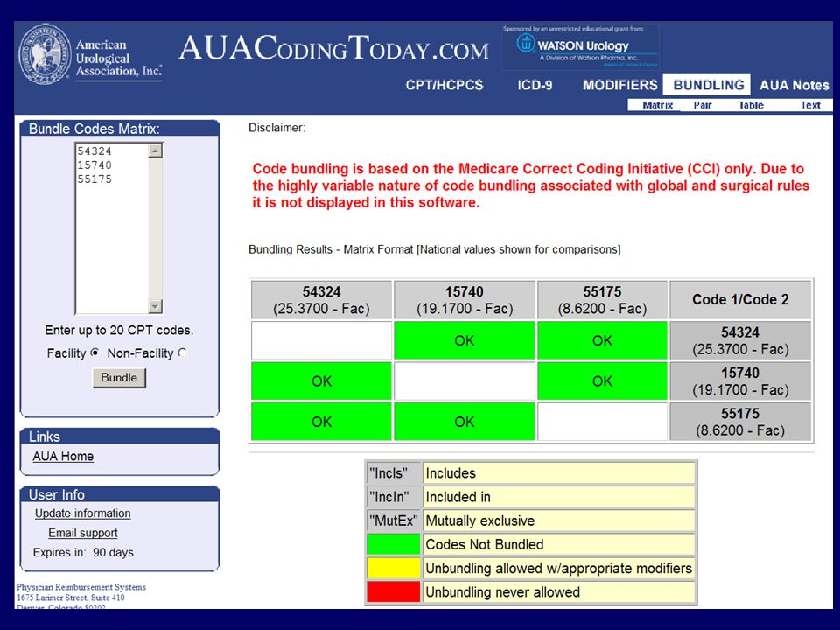Screen dimensions: 840x630
Task: Click the Expires in: 90 days text
Action: pyautogui.click(x=83, y=552)
